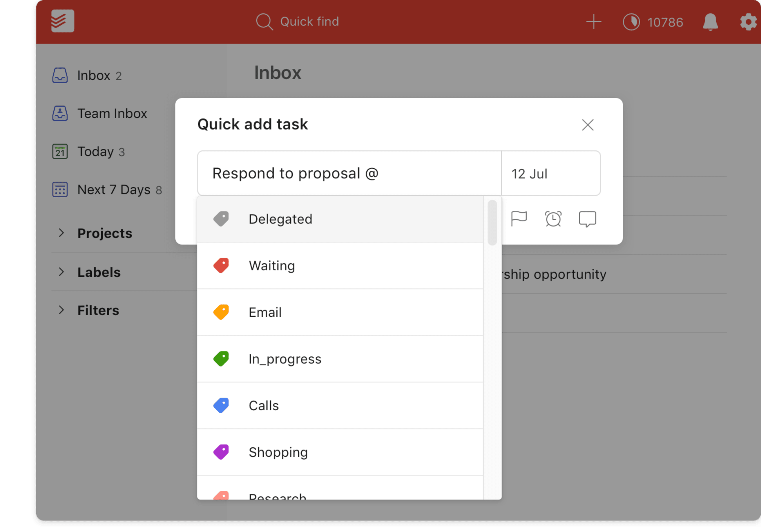
Task: Expand the Filters section chevron
Action: click(x=61, y=310)
